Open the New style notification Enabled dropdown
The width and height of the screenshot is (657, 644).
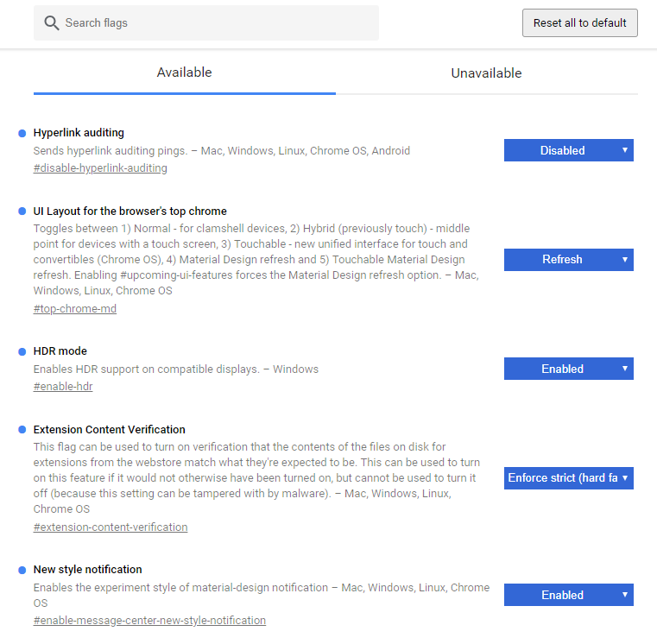tap(568, 595)
